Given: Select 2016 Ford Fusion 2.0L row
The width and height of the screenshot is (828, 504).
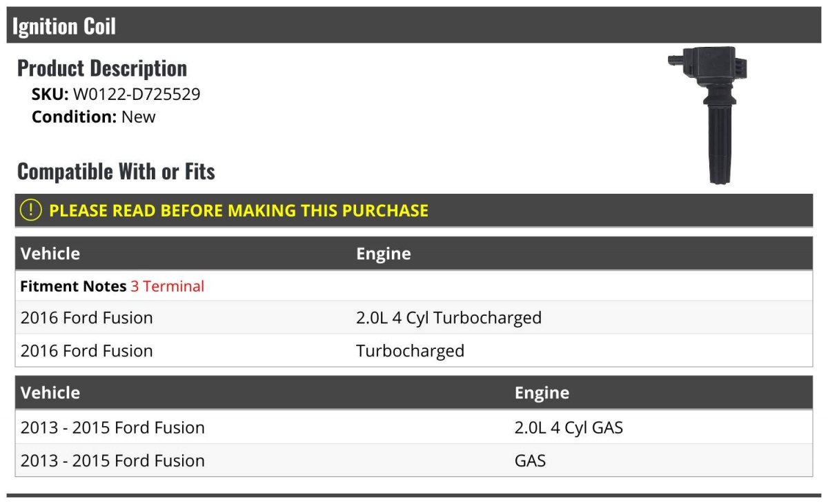Looking at the screenshot, I should [x=414, y=318].
